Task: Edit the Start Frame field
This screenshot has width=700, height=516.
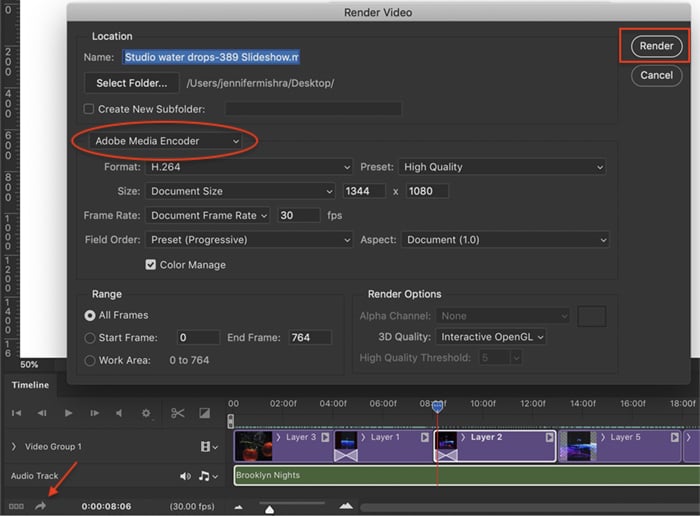Action: (198, 337)
